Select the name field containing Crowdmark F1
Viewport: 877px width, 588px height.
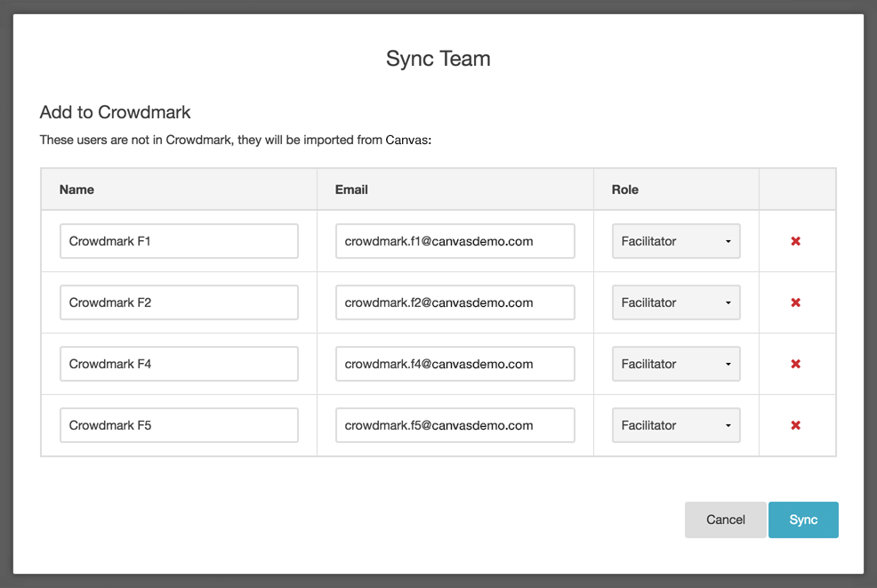click(178, 240)
